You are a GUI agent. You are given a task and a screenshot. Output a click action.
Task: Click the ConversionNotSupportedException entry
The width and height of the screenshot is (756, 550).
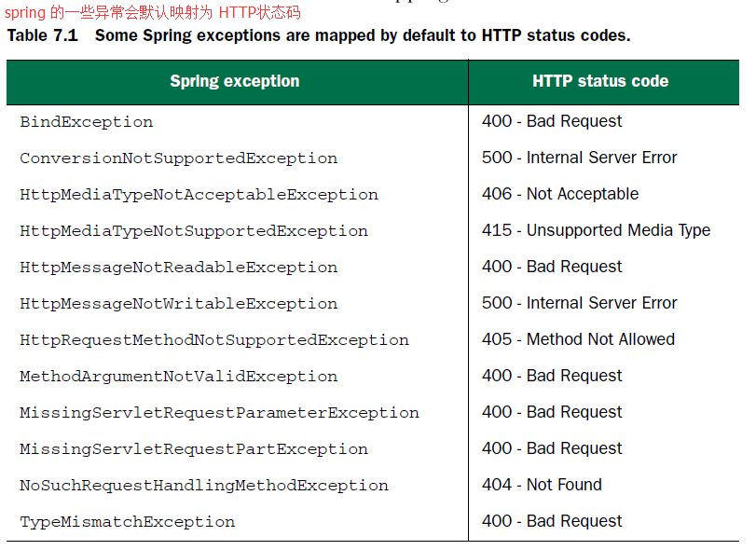point(178,158)
